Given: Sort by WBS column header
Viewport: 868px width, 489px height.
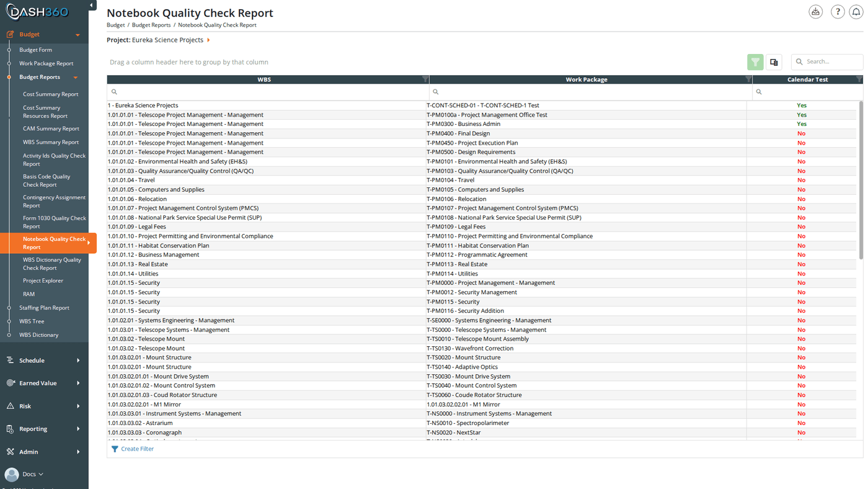Looking at the screenshot, I should [264, 79].
